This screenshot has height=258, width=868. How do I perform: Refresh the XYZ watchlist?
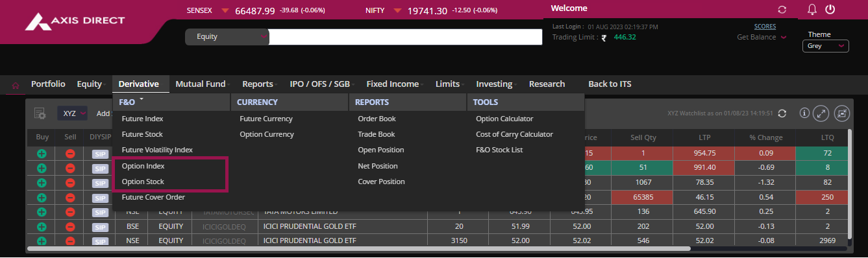tap(782, 113)
